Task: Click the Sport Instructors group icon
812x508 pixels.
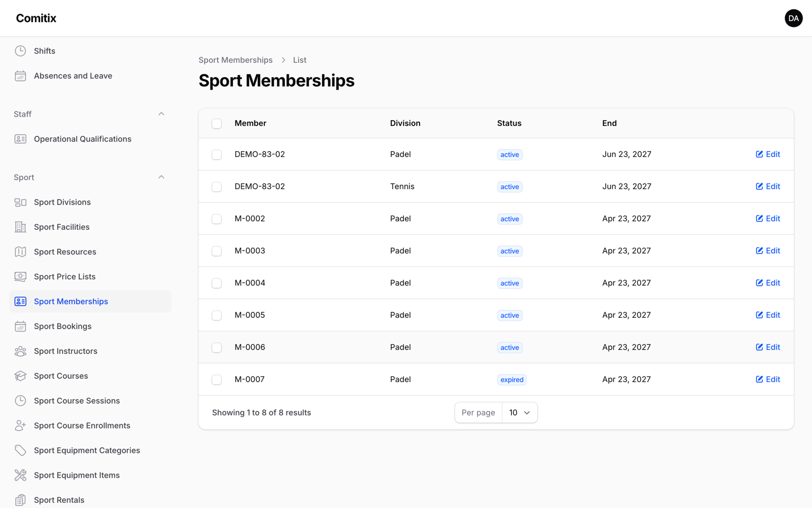Action: tap(20, 351)
